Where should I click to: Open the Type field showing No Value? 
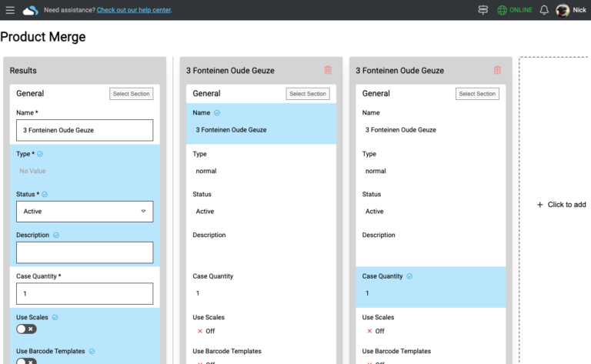click(x=85, y=171)
